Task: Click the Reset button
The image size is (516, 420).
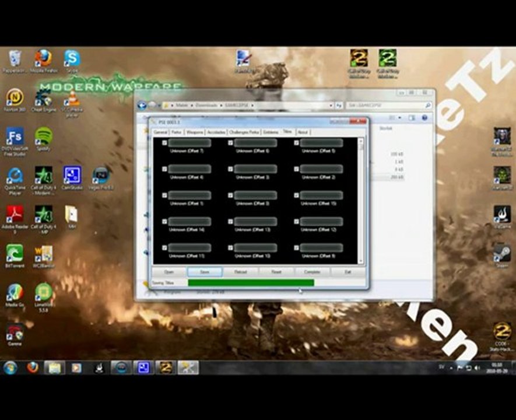Action: (x=276, y=272)
